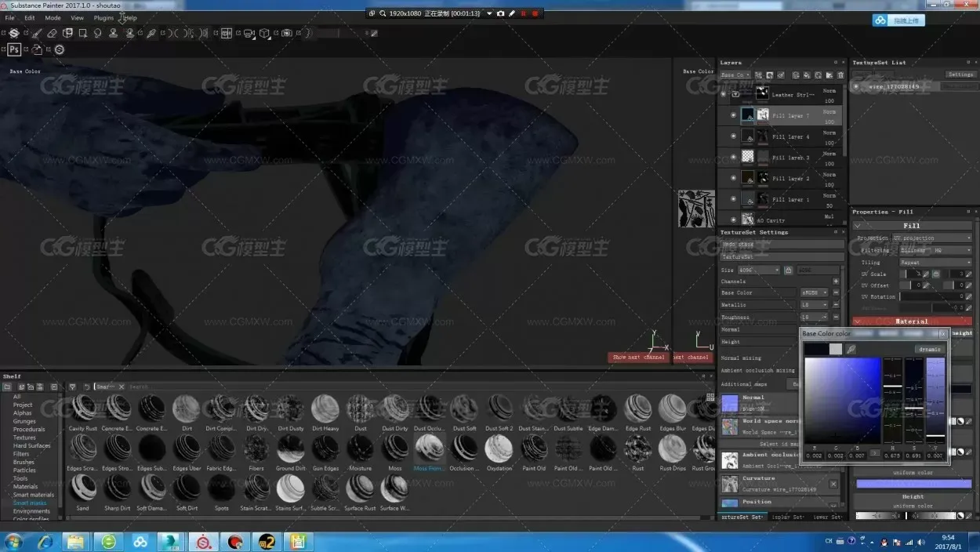Collapse the Fill section expander

click(857, 226)
